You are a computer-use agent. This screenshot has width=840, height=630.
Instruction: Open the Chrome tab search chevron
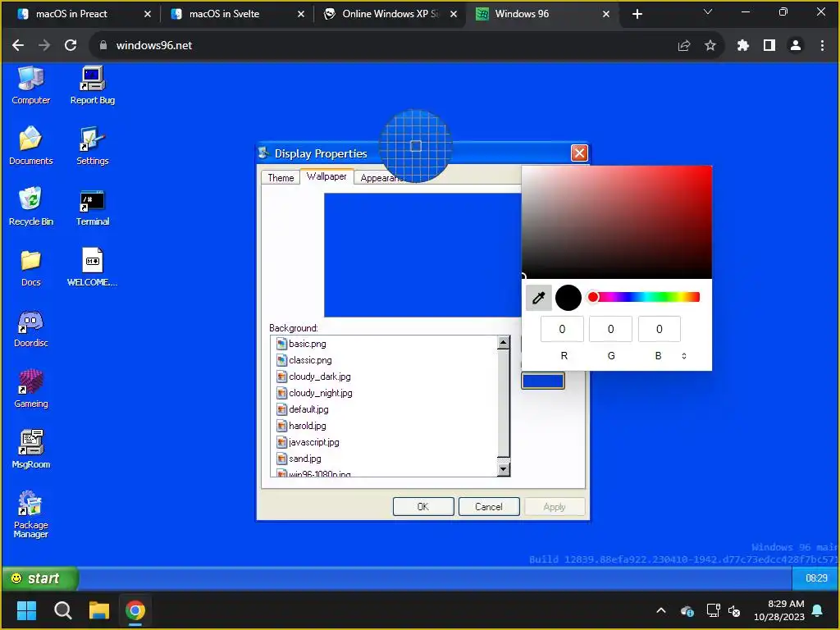pos(708,11)
